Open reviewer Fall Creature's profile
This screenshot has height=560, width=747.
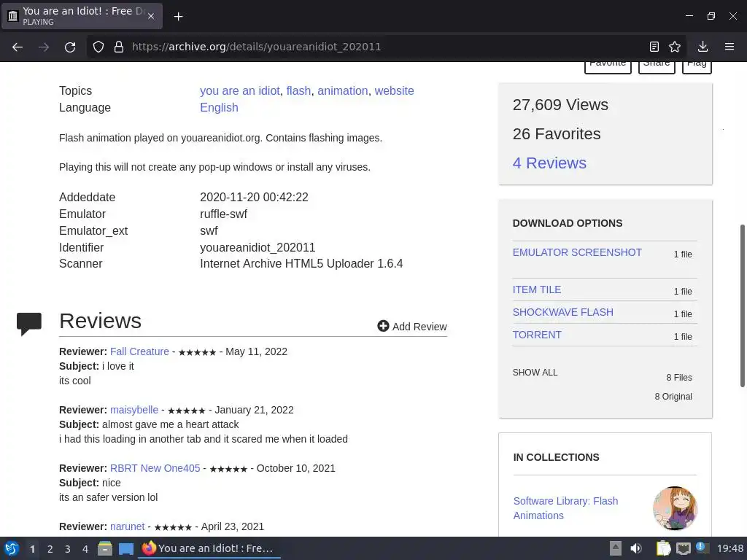pos(139,351)
